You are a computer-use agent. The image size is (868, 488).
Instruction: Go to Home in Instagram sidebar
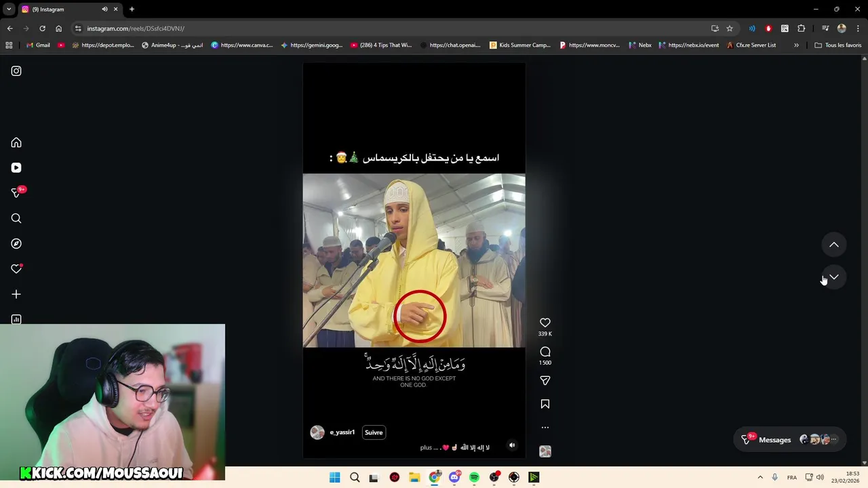click(16, 143)
